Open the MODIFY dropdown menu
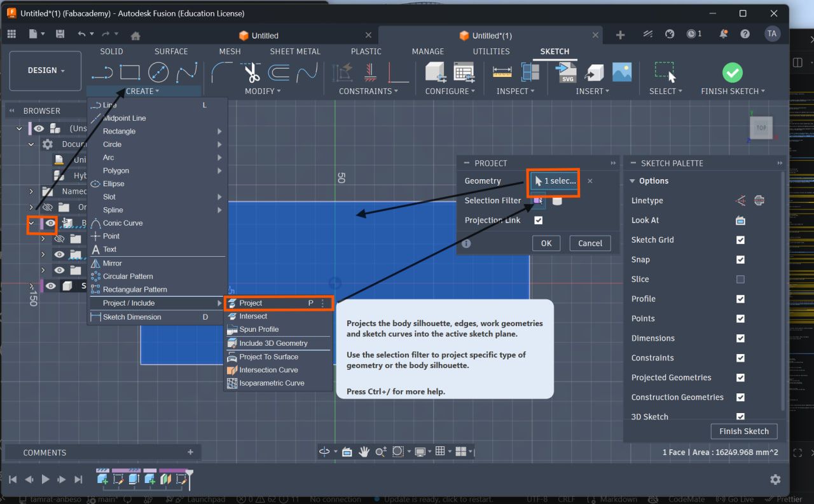The width and height of the screenshot is (814, 504). tap(263, 92)
